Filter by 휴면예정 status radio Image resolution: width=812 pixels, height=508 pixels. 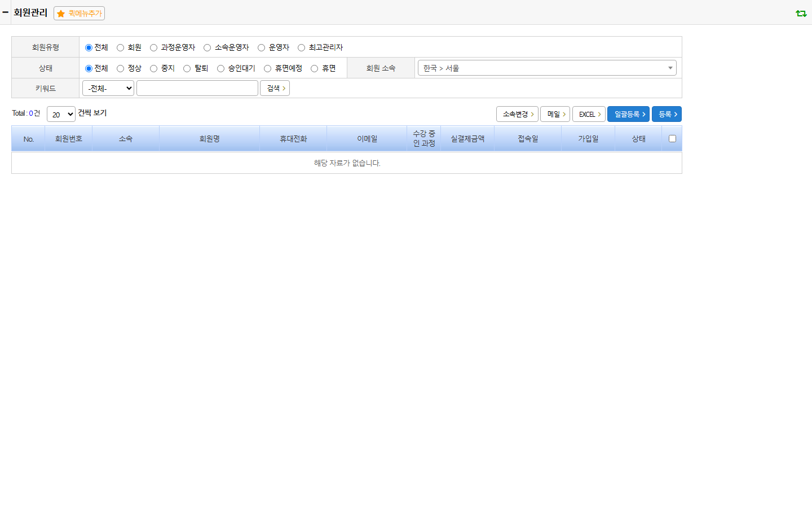click(267, 68)
